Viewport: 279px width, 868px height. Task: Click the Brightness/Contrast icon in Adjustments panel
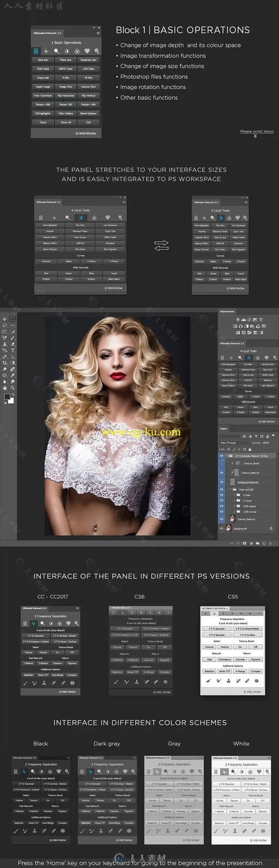coord(238,320)
